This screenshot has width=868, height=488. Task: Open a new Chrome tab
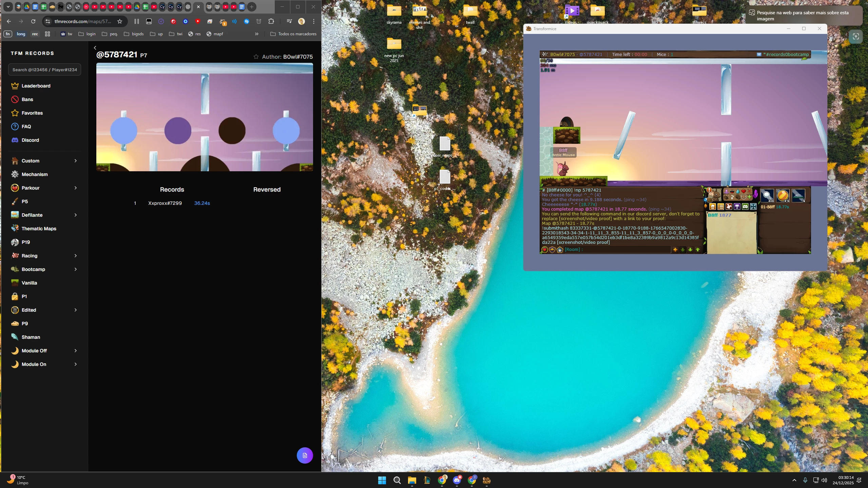[252, 7]
